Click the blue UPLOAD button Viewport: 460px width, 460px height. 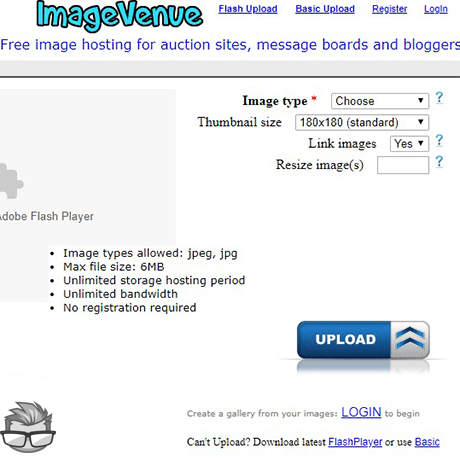pyautogui.click(x=363, y=340)
